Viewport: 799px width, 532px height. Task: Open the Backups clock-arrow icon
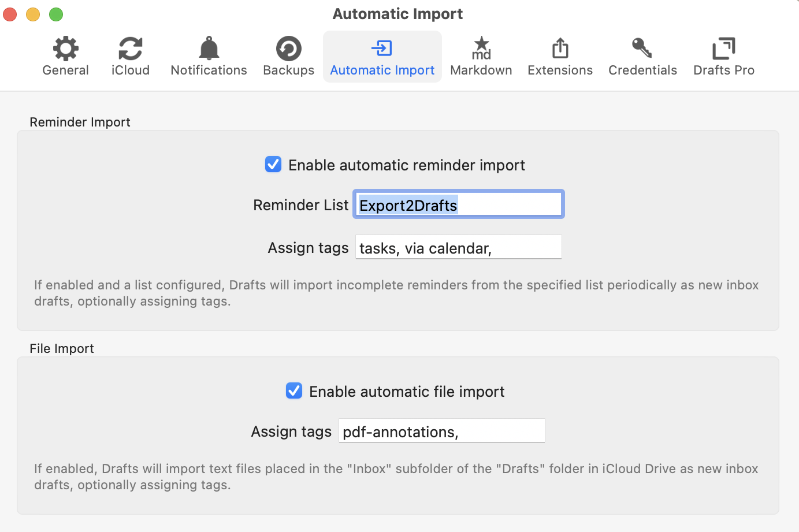[288, 49]
